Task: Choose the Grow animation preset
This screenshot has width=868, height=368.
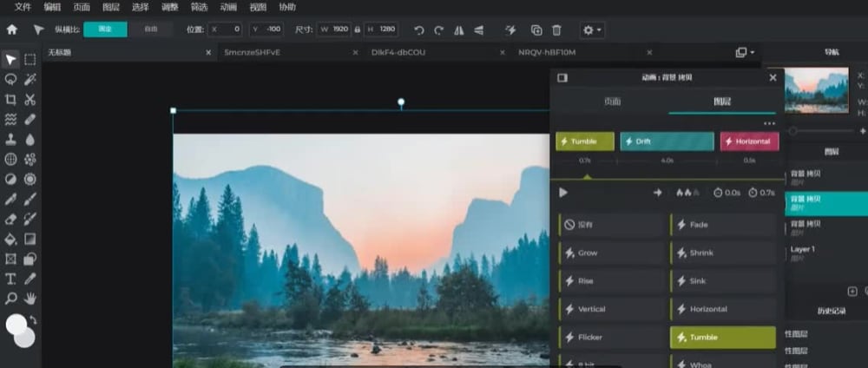Action: point(611,253)
